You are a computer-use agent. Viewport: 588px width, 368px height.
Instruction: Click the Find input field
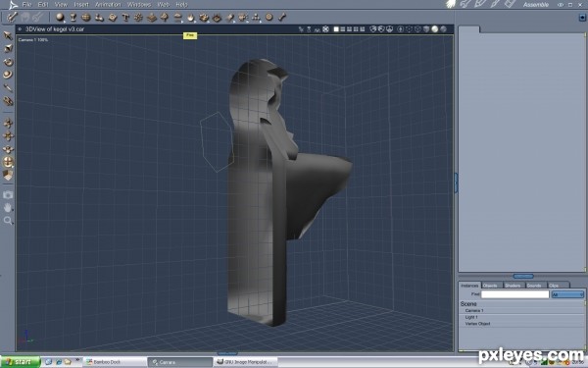[514, 294]
